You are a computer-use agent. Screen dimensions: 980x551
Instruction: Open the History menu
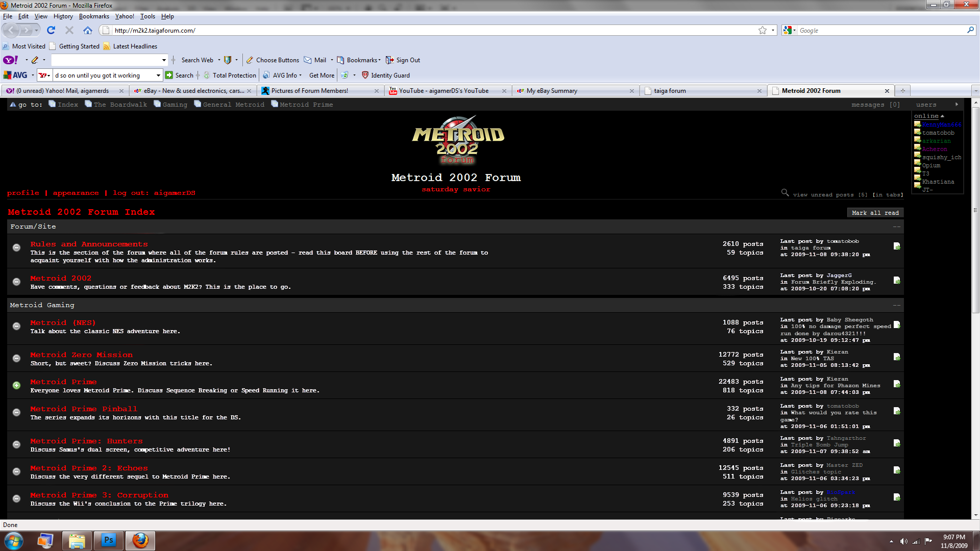(63, 16)
